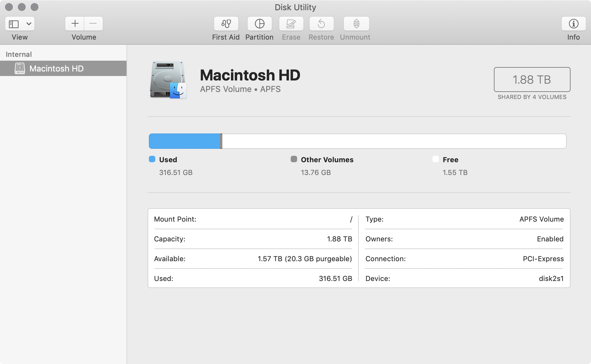
Task: Click the 'Used' legend label
Action: tap(168, 160)
